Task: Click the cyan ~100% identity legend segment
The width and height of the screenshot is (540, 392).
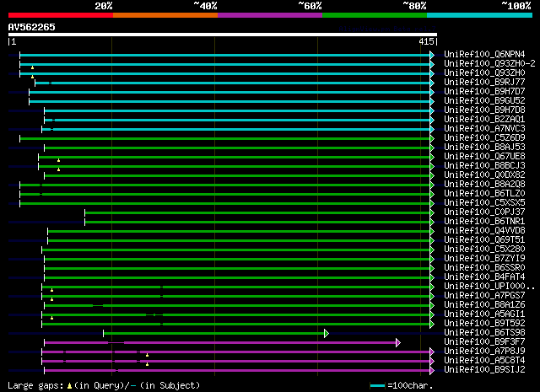Action: (479, 15)
